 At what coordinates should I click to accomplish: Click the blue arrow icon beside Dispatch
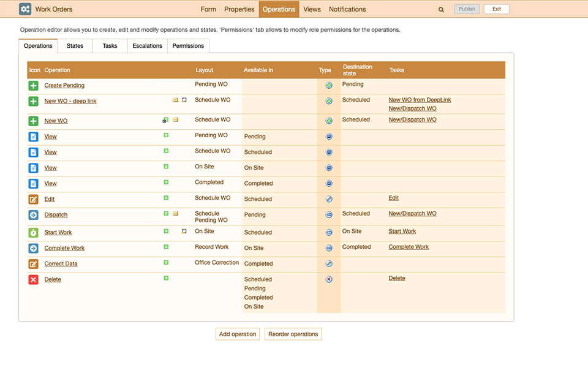point(33,215)
